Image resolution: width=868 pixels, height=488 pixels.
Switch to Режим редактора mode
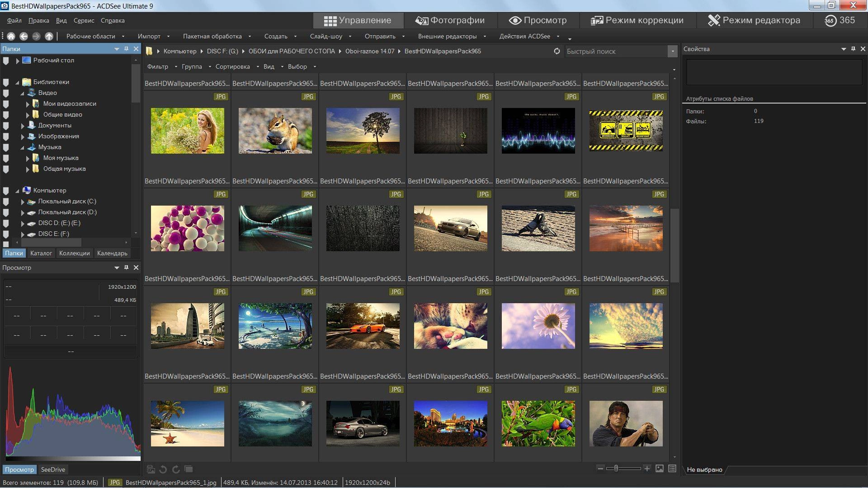click(754, 20)
